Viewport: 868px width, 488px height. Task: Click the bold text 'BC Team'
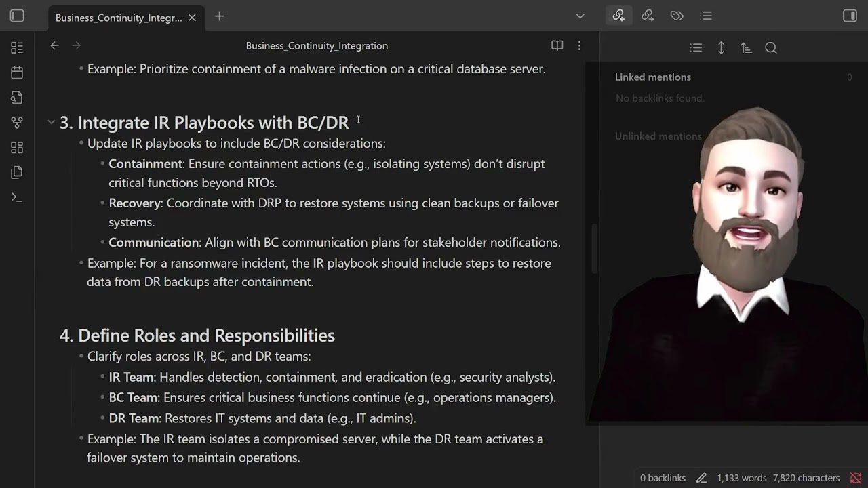coord(134,398)
